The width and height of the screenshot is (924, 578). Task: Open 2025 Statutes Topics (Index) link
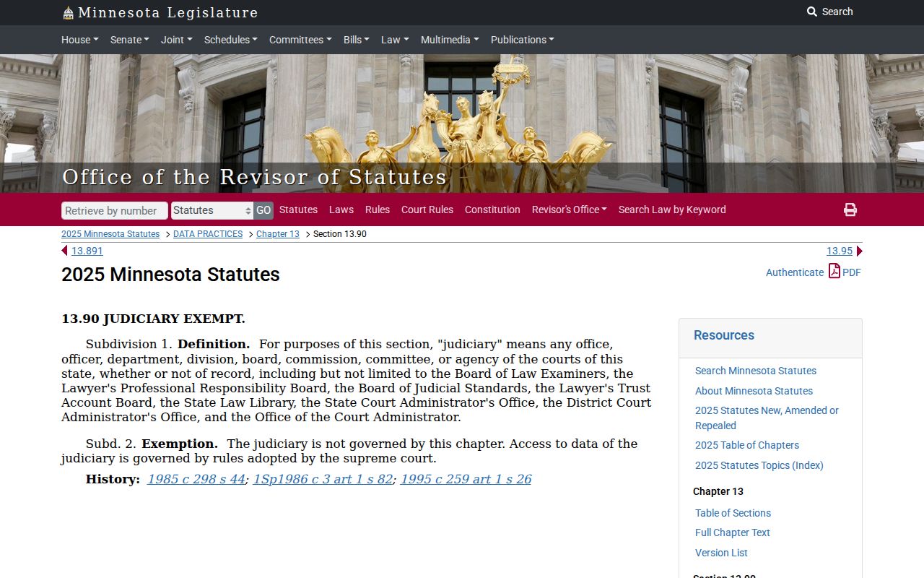759,465
